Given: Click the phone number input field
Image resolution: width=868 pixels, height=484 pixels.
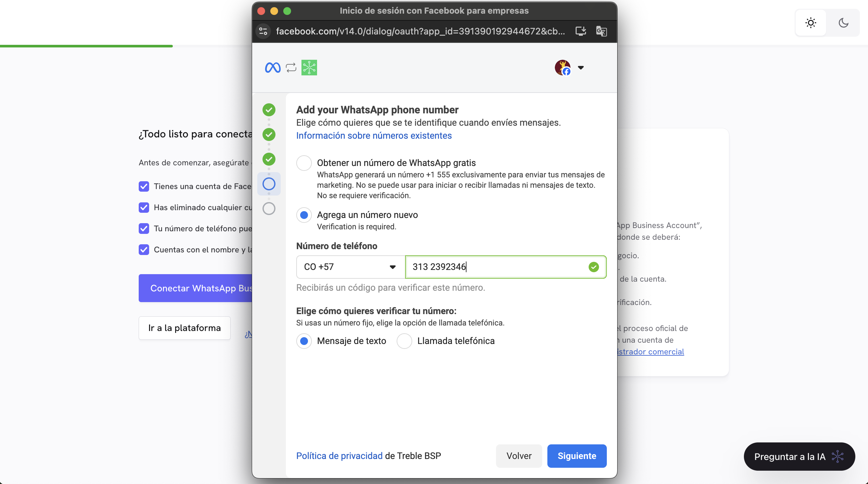Looking at the screenshot, I should (505, 267).
